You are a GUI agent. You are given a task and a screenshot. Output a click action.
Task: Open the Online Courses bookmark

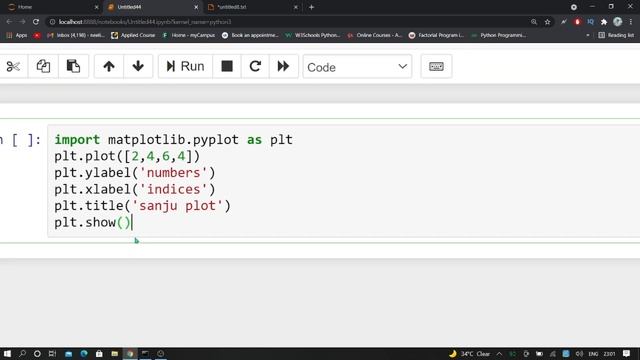pyautogui.click(x=375, y=36)
